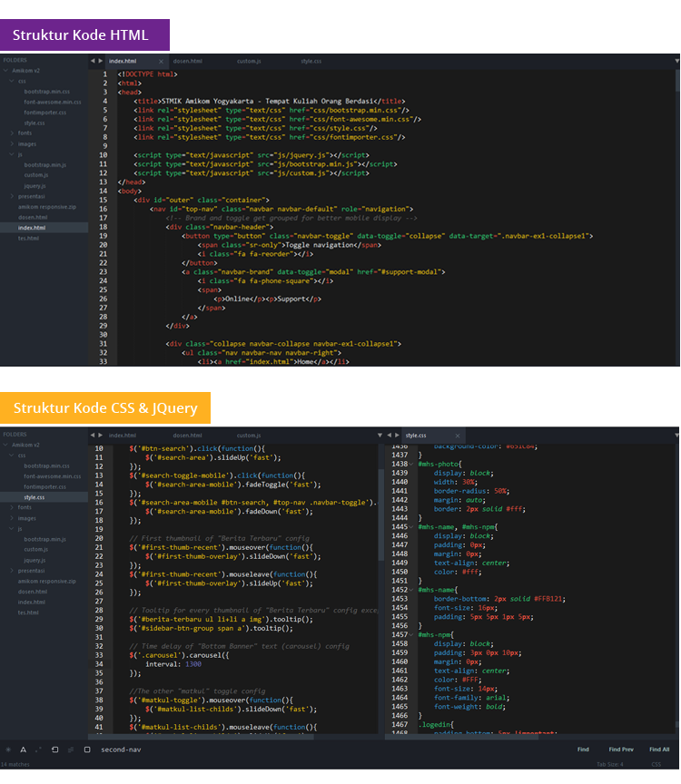681x784 pixels.
Task: Fold the #mhs-name, #mhs-npm rule at line 1445
Action: 411,527
